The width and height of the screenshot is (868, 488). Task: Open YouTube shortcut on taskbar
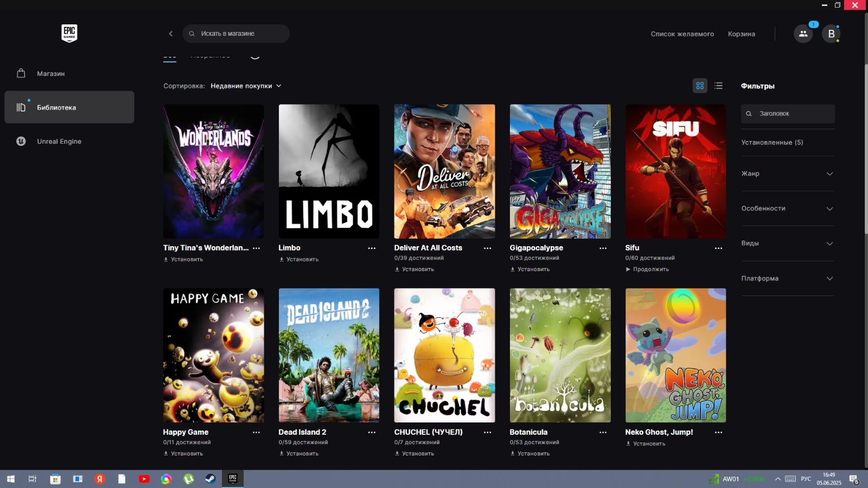(x=144, y=479)
